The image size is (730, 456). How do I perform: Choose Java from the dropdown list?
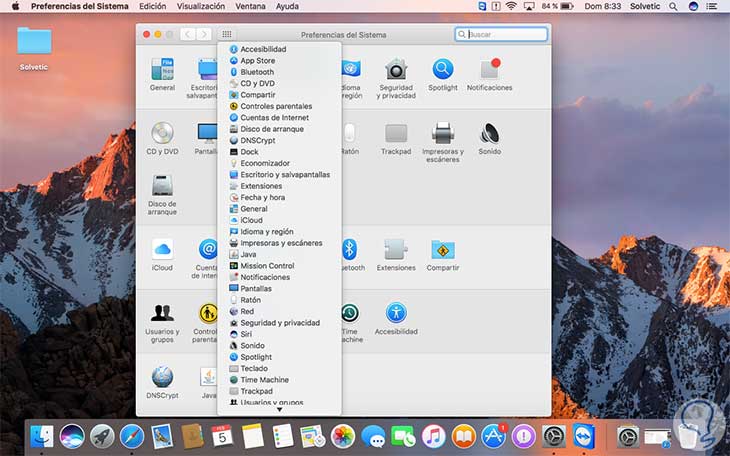tap(279, 254)
